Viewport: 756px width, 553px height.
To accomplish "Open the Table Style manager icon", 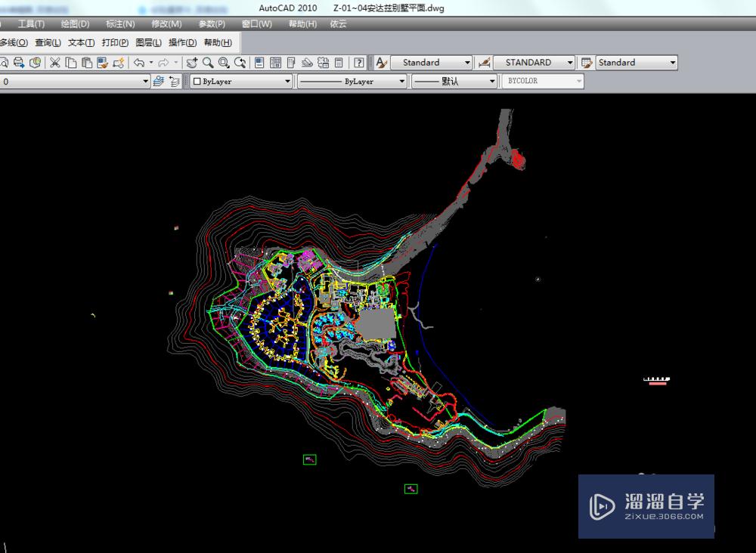I will tap(587, 63).
